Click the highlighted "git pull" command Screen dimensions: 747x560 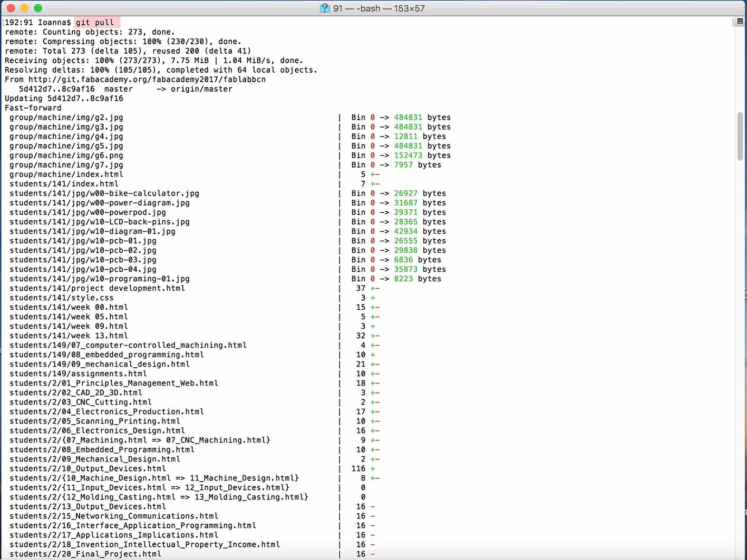click(95, 22)
